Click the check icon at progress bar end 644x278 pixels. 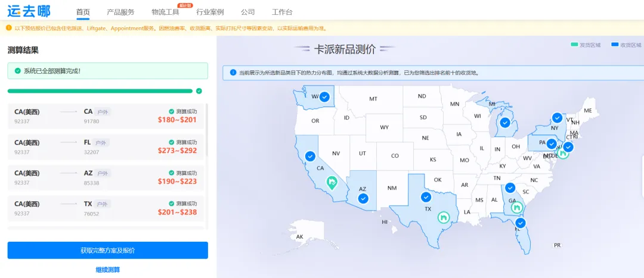coord(199,91)
